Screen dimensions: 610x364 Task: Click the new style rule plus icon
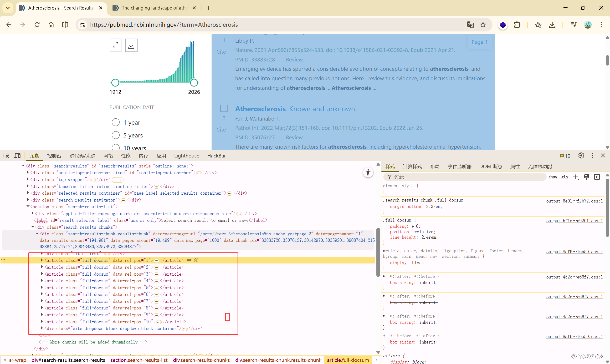coord(575,177)
